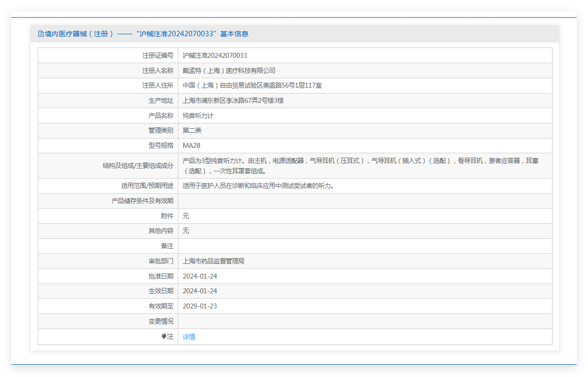Select the header text 境内医疗器械（注册）基本信息
The width and height of the screenshot is (588, 377).
[x=147, y=34]
